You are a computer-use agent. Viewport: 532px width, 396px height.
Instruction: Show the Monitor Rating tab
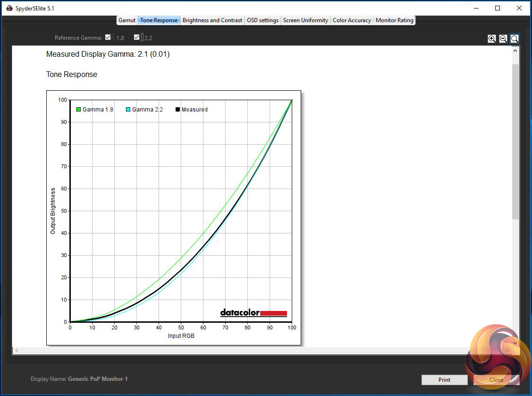tap(395, 20)
